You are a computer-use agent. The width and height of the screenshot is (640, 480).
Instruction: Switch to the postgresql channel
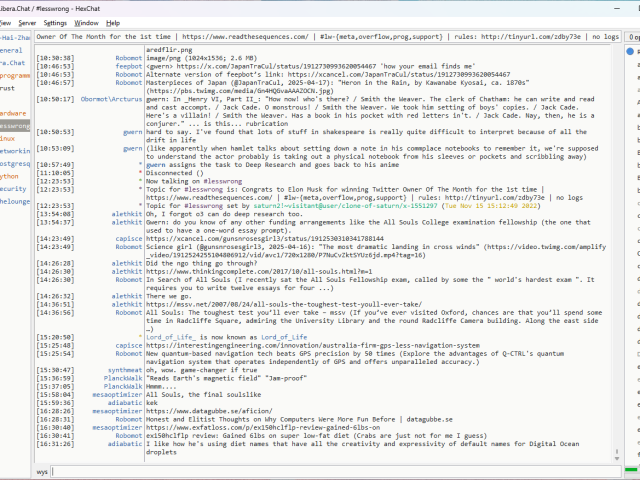coord(15,163)
